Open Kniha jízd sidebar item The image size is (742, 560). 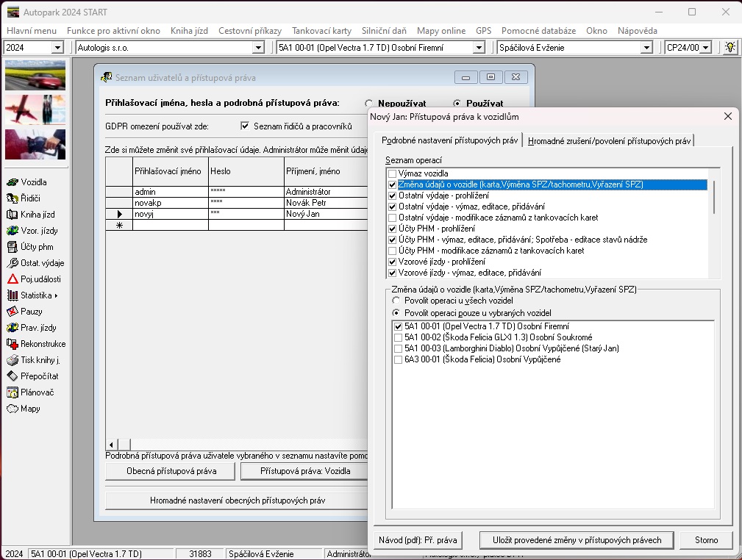coord(31,215)
